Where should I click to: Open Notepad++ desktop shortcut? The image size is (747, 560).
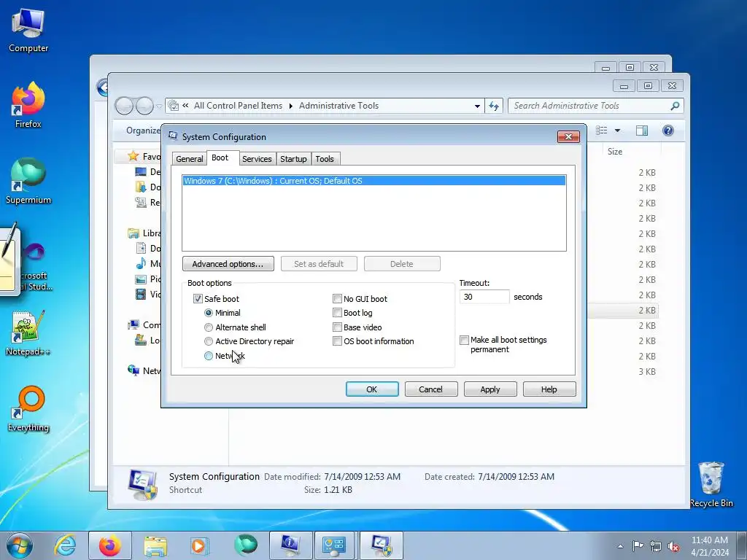tap(28, 333)
